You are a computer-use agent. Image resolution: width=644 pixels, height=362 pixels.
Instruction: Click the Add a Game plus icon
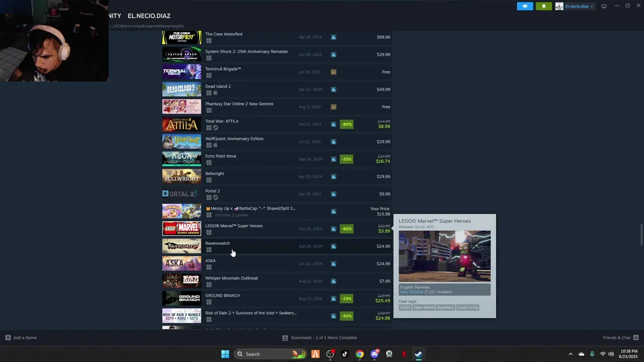pos(8,337)
